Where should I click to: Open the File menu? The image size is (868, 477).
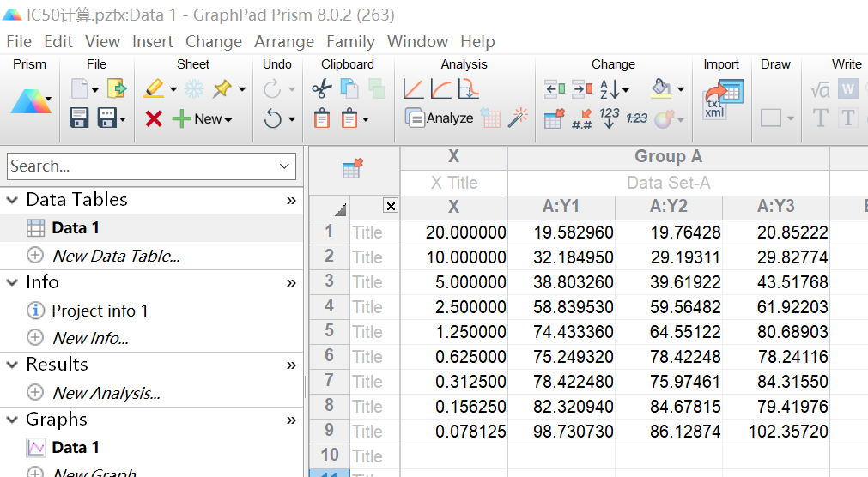(19, 41)
